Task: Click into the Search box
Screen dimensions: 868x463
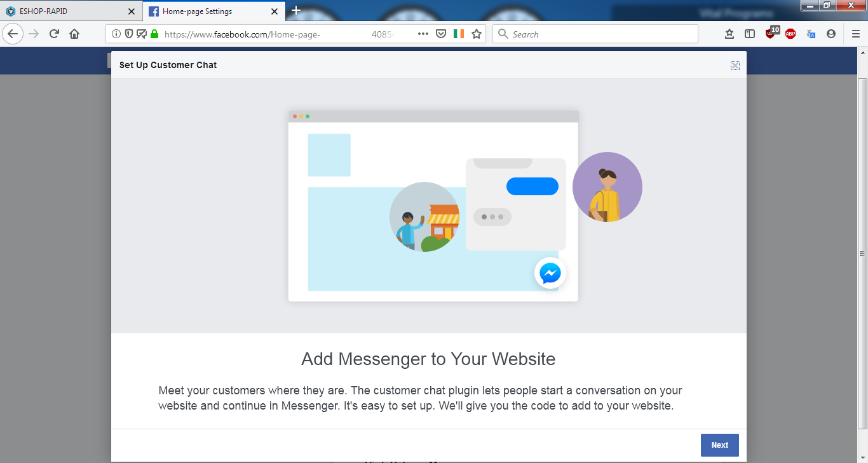Action: point(595,34)
